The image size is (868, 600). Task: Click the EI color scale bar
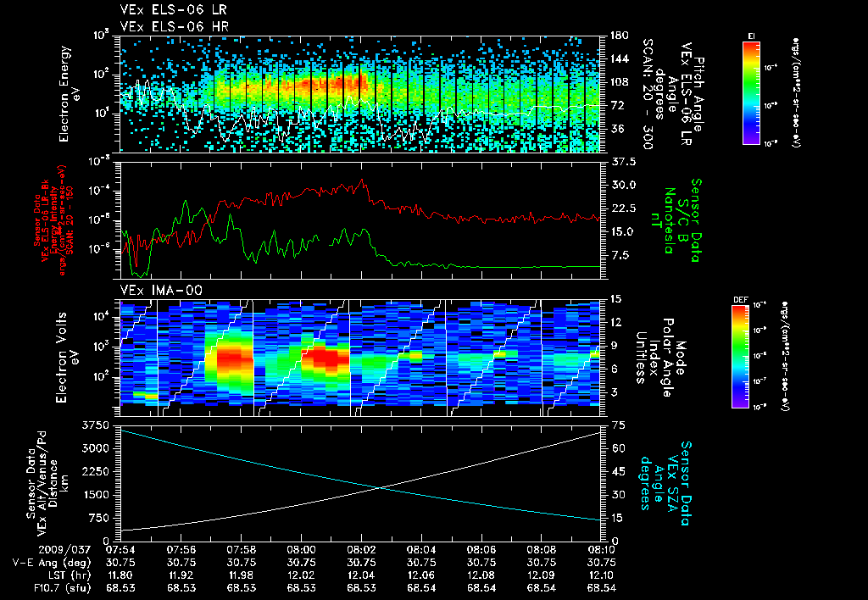coord(751,92)
